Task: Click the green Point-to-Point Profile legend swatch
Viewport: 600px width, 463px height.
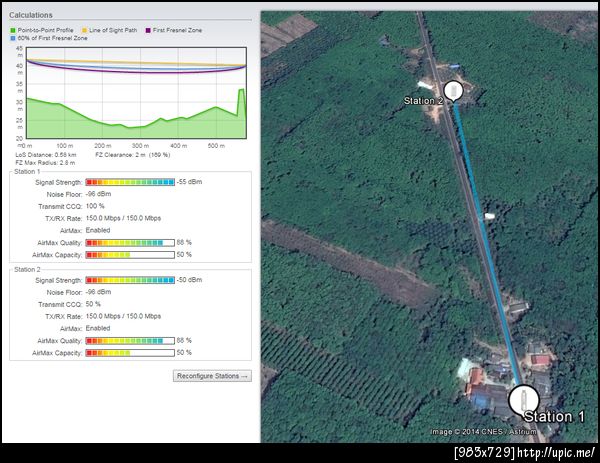Action: click(13, 30)
